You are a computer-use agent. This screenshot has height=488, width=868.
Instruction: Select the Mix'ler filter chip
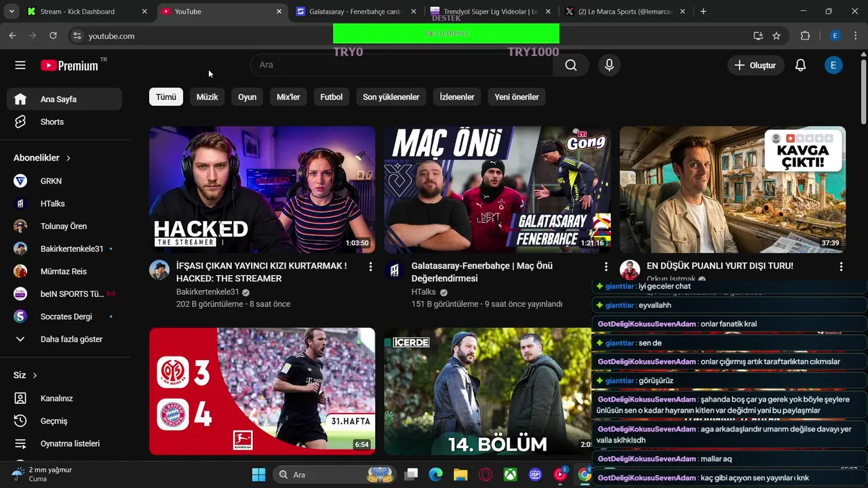pos(288,97)
